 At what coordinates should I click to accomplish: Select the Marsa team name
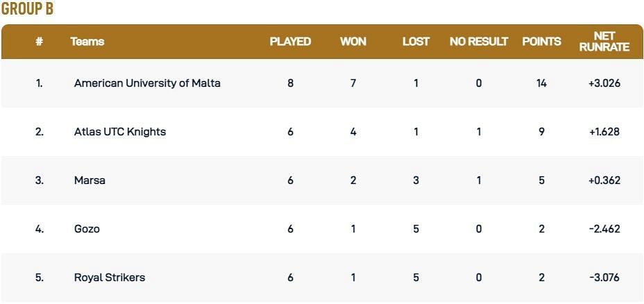point(90,180)
